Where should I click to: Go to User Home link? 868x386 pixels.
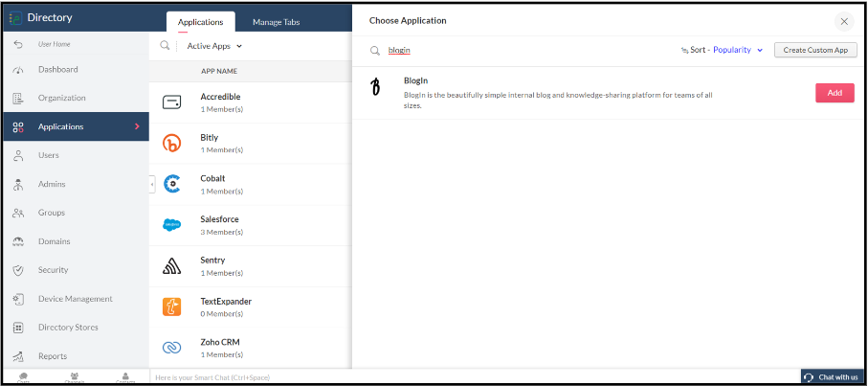(55, 44)
